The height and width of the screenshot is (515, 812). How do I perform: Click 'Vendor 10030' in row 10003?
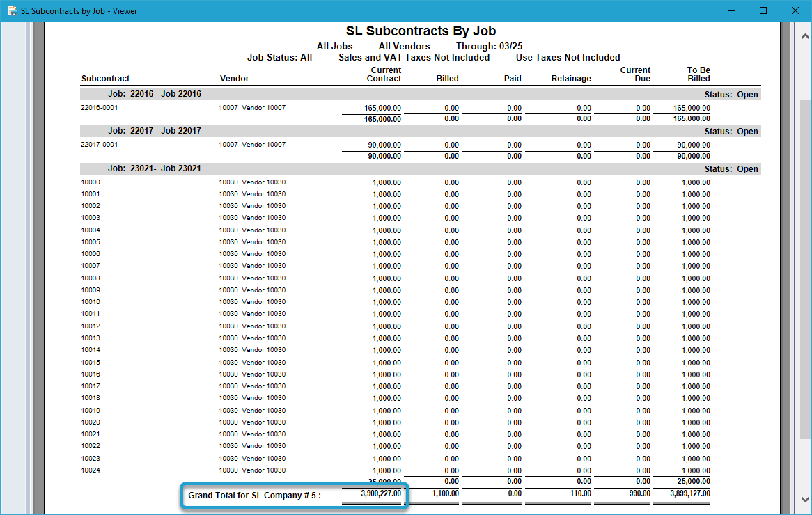pyautogui.click(x=264, y=218)
